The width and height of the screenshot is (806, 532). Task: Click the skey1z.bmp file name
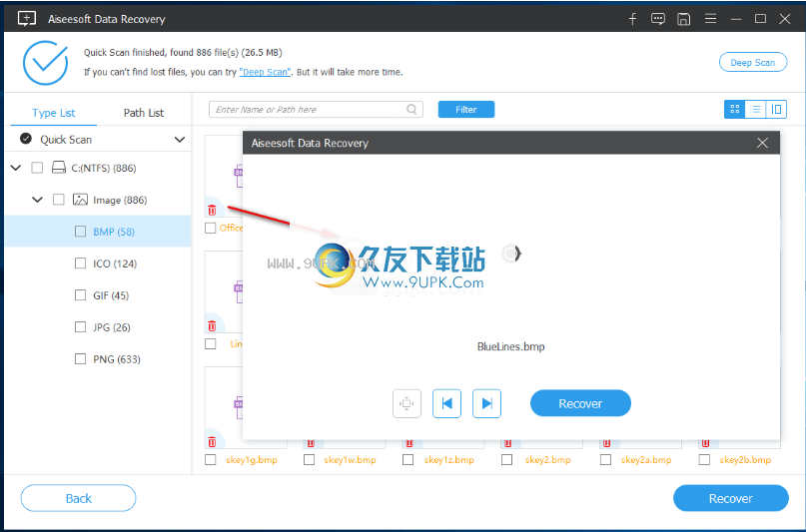click(x=448, y=459)
